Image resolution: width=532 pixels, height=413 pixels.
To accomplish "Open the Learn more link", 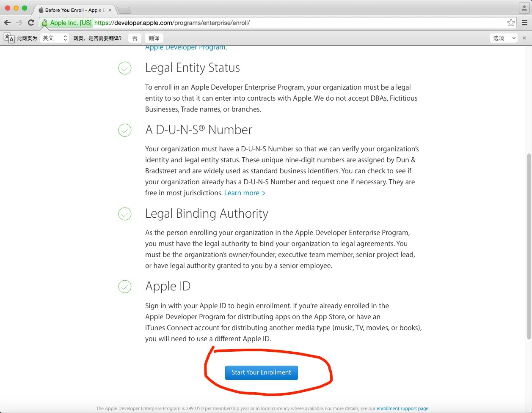I will (x=245, y=193).
